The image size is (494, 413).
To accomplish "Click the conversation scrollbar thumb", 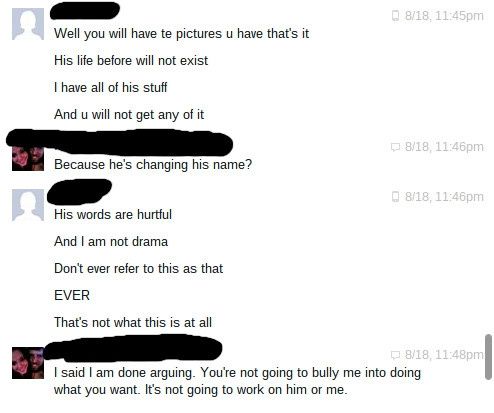I will [x=488, y=357].
